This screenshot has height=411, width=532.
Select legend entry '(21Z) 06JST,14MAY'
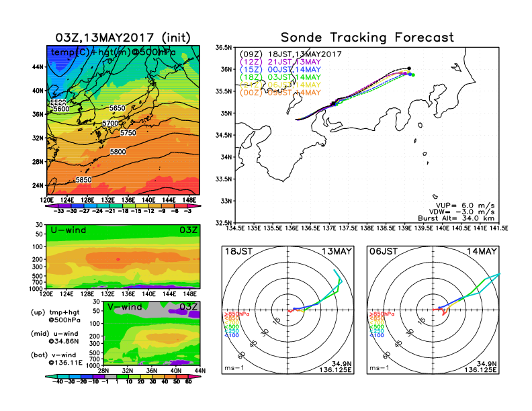(x=280, y=85)
